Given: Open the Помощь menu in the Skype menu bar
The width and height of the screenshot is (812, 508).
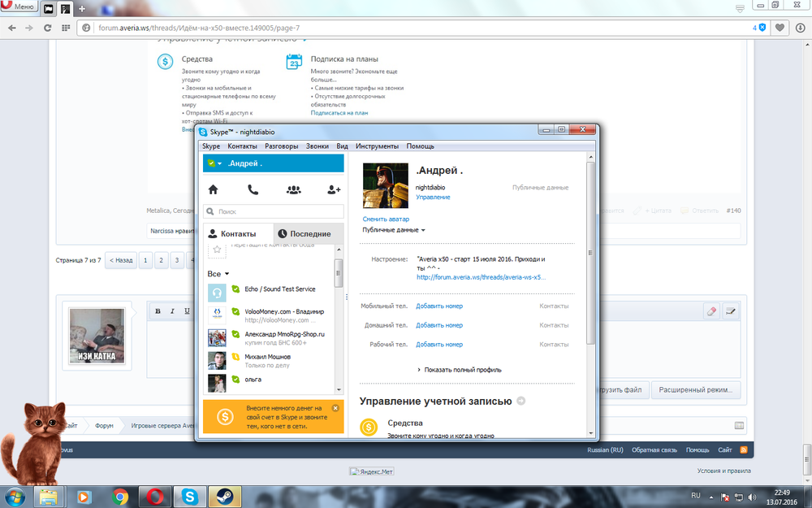Looking at the screenshot, I should [x=420, y=146].
